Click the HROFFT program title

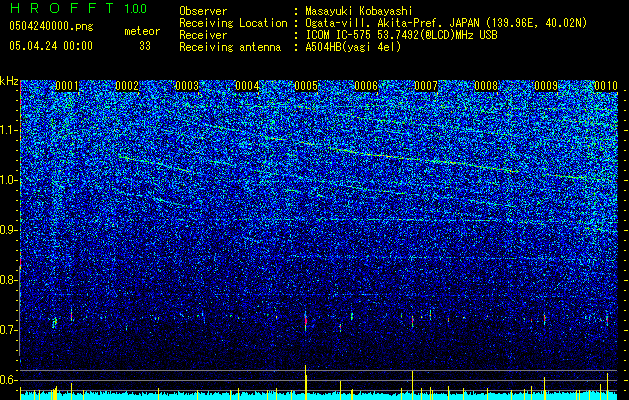click(61, 8)
